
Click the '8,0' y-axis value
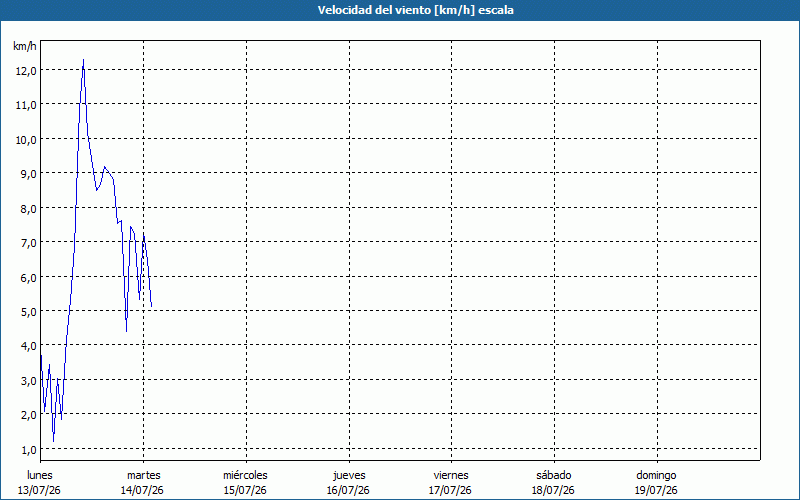pos(29,209)
